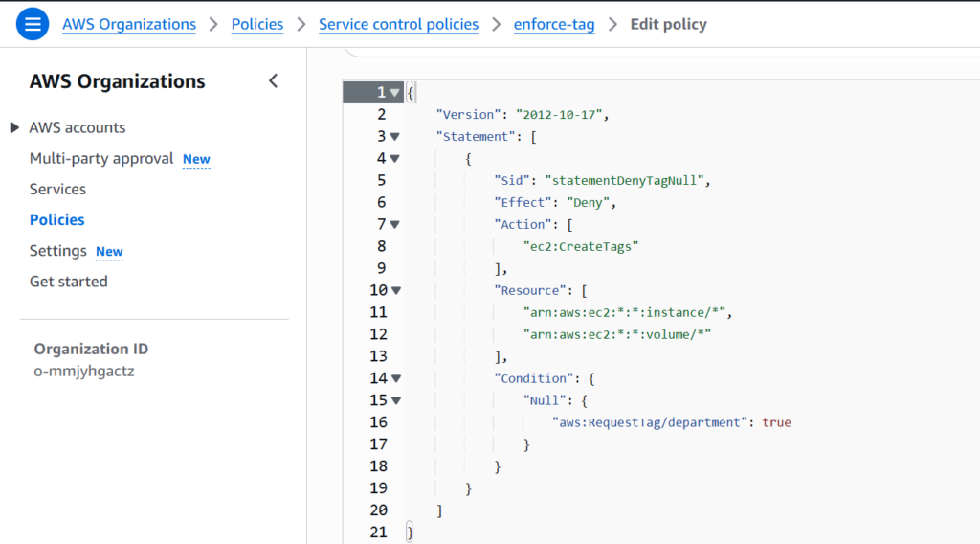The height and width of the screenshot is (544, 980).
Task: Click the "2012-10-17" version value
Action: pos(559,114)
